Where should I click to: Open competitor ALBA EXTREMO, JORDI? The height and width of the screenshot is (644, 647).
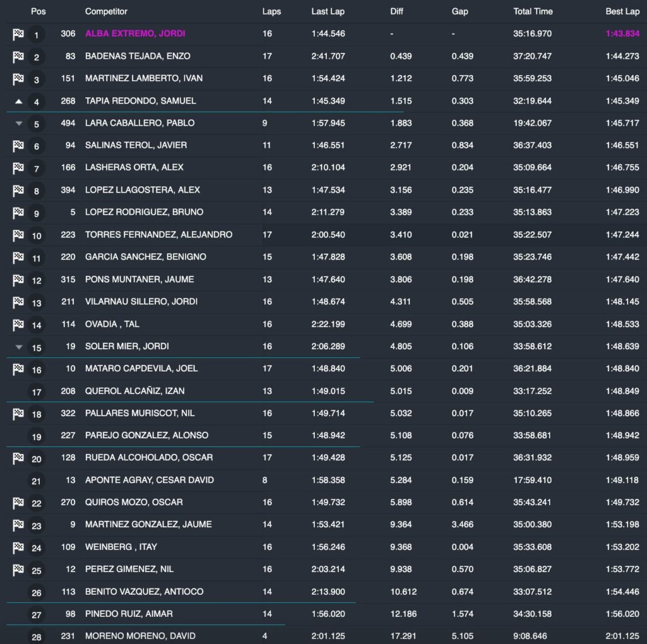coord(135,33)
